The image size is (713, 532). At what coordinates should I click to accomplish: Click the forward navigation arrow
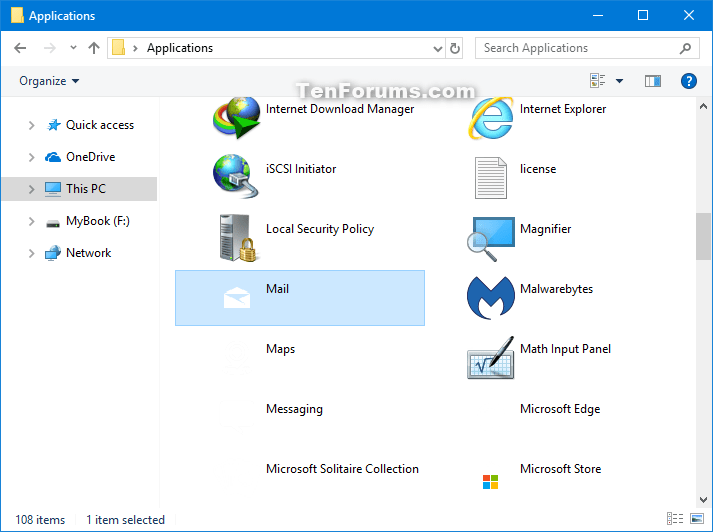coord(50,48)
